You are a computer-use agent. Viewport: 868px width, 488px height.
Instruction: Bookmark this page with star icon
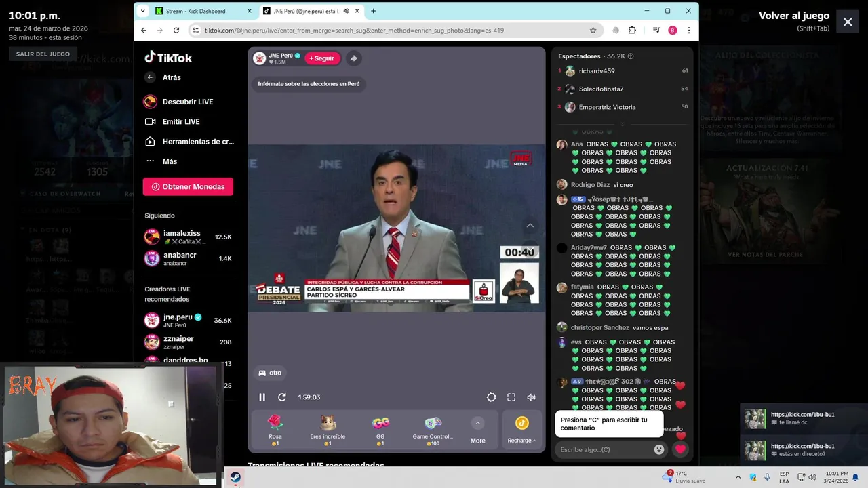[x=593, y=30]
